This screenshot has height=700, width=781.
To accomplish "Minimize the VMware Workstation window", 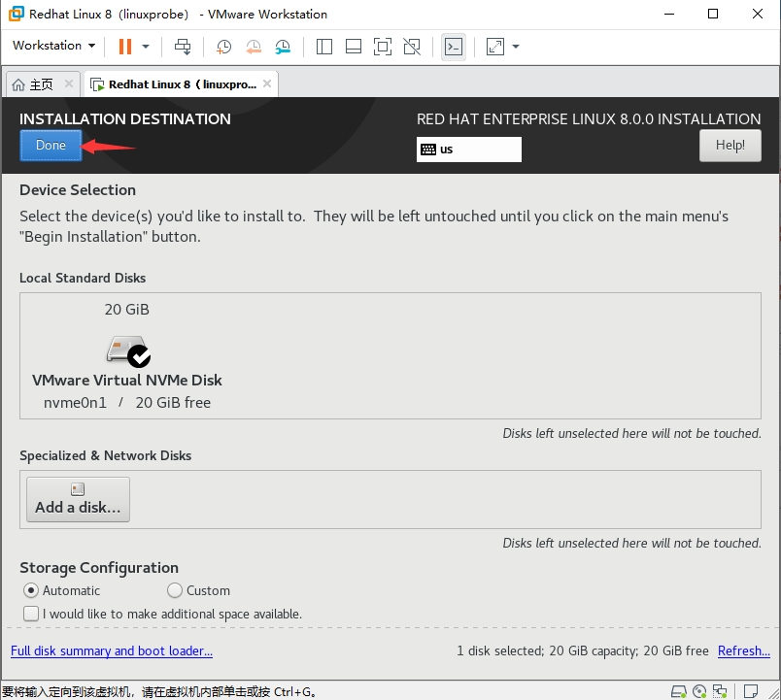I will [669, 14].
